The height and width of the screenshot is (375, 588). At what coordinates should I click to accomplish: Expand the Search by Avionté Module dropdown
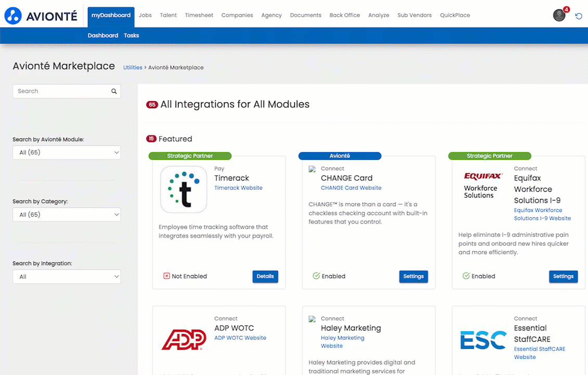coord(67,153)
